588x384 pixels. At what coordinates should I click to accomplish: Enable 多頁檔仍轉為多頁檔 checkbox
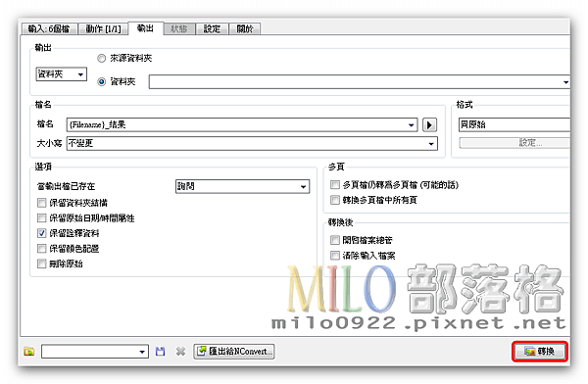pyautogui.click(x=335, y=184)
